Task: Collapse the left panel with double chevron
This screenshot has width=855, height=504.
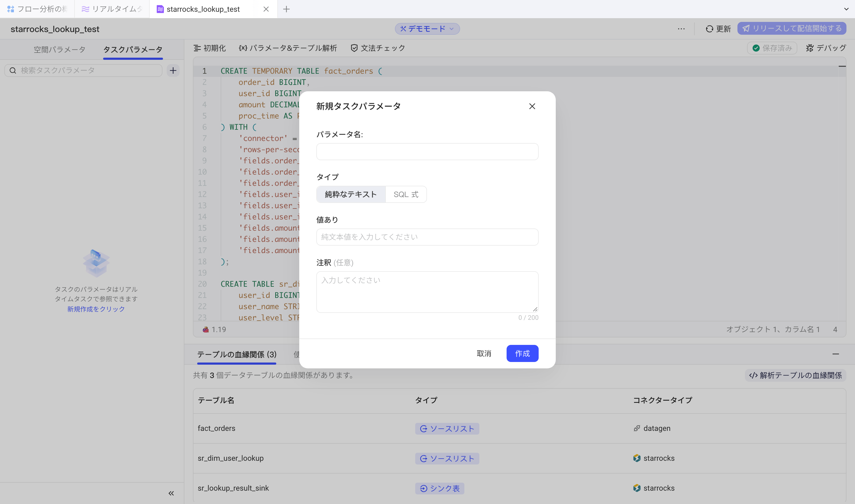Action: pyautogui.click(x=171, y=493)
